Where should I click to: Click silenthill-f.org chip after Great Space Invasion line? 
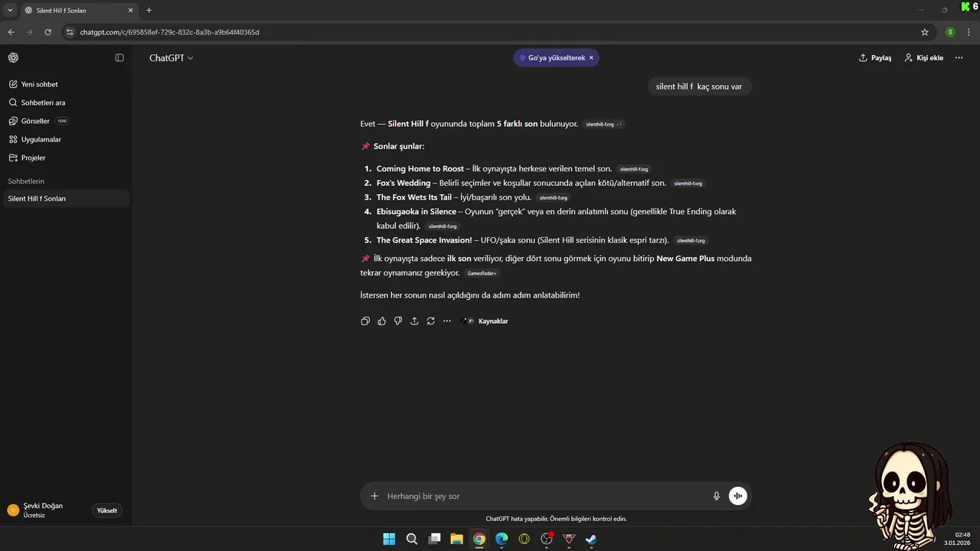point(691,240)
